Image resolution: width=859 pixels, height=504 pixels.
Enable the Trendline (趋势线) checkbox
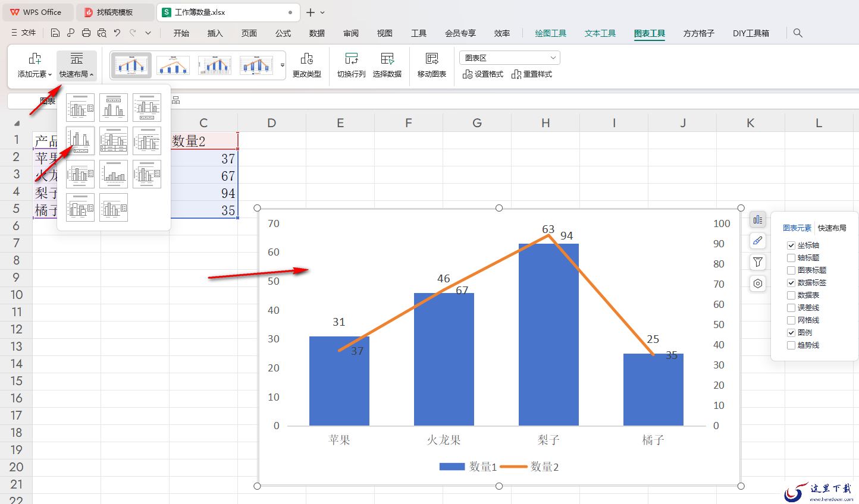click(791, 345)
